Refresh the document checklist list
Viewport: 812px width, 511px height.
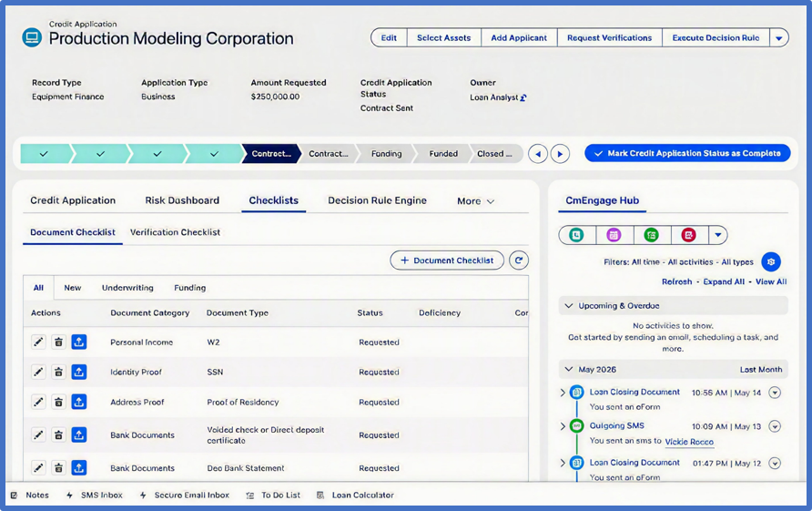pyautogui.click(x=518, y=261)
